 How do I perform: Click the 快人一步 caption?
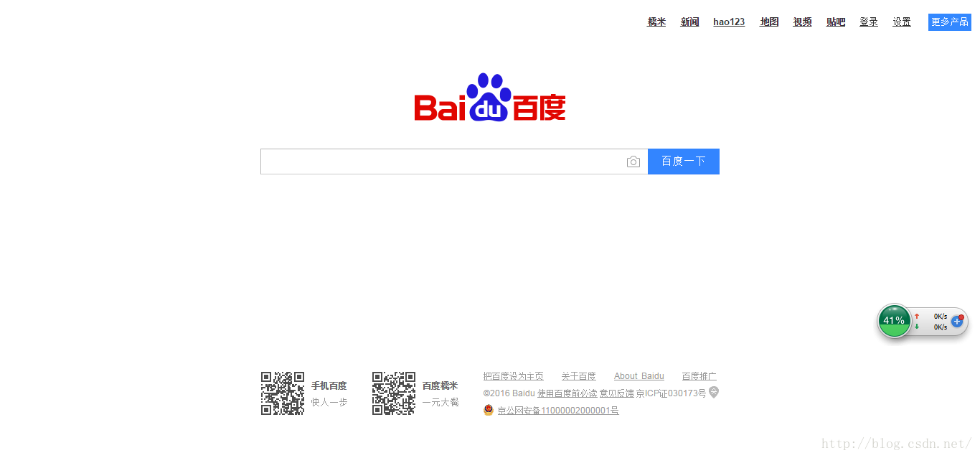pyautogui.click(x=329, y=403)
